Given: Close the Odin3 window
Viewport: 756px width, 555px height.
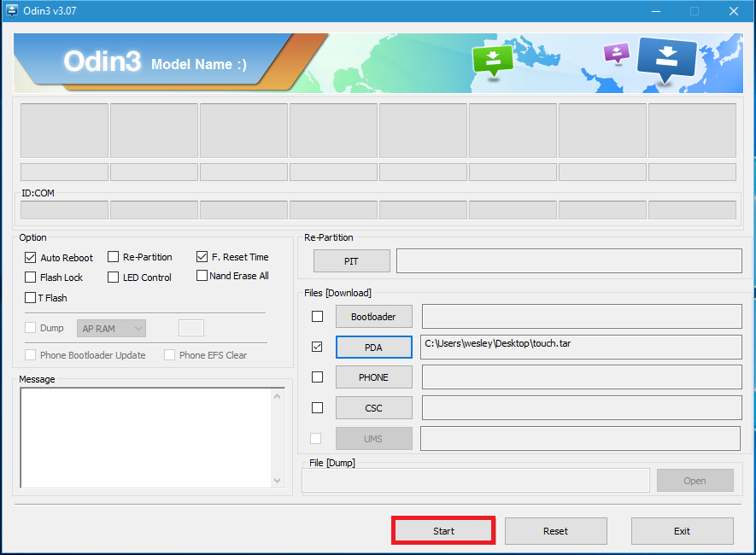Looking at the screenshot, I should coord(734,10).
